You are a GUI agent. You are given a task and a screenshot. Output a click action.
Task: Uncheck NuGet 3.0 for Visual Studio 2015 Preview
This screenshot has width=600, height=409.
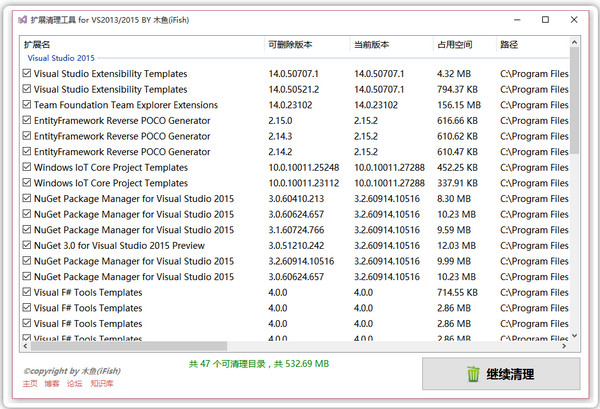[x=26, y=246]
